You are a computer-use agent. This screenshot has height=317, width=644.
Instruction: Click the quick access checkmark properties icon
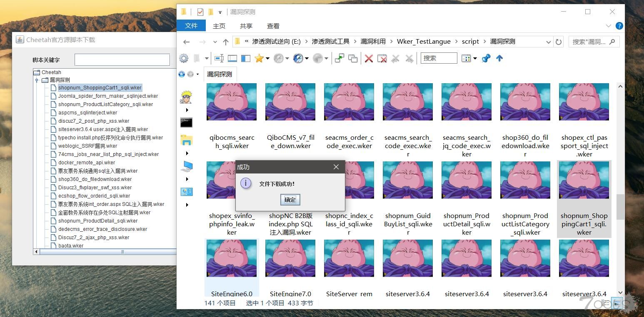pyautogui.click(x=200, y=12)
